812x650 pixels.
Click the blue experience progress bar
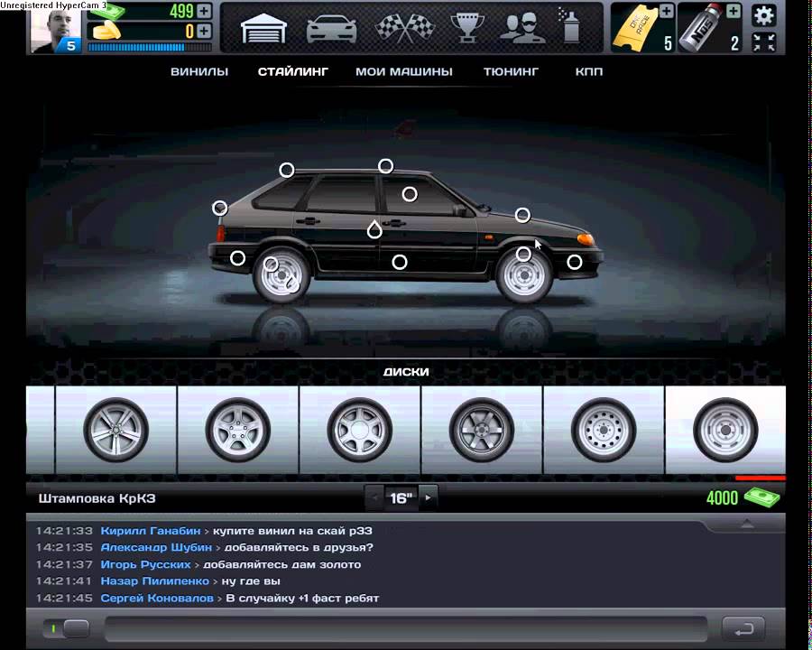tap(149, 47)
